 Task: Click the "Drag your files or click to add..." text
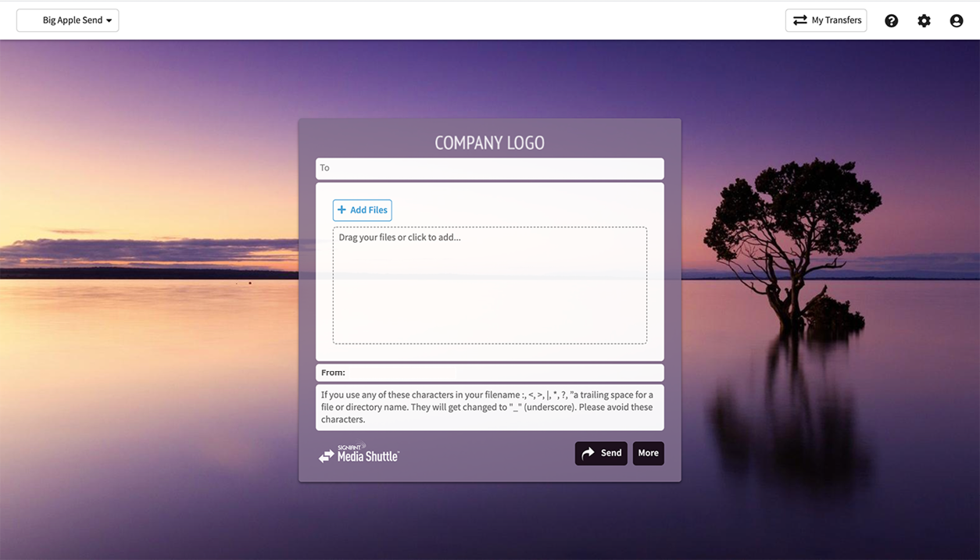pyautogui.click(x=399, y=237)
